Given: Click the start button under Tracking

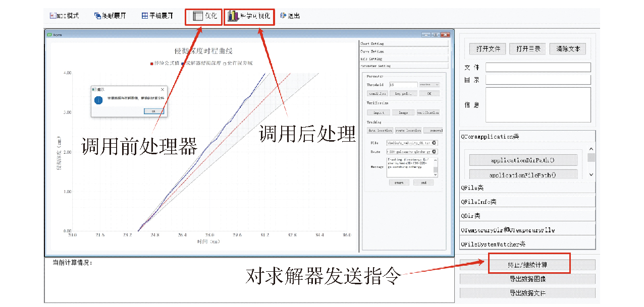Looking at the screenshot, I should tap(399, 182).
